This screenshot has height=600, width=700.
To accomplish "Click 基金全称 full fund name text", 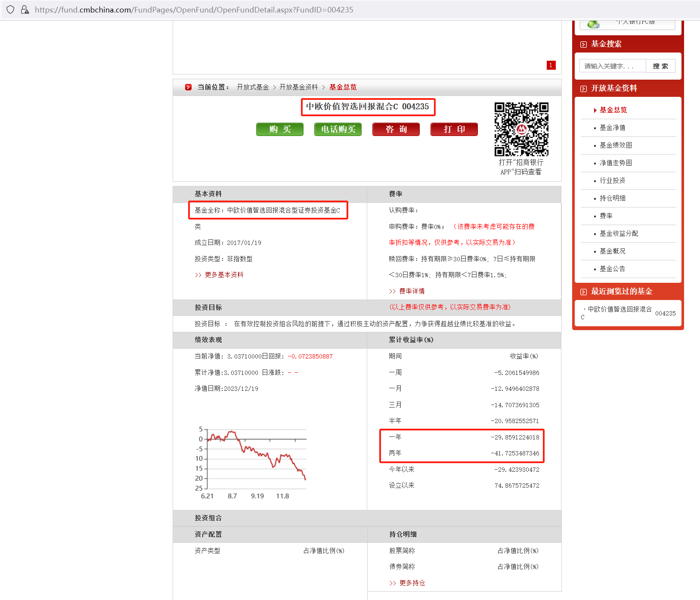I will (x=267, y=210).
